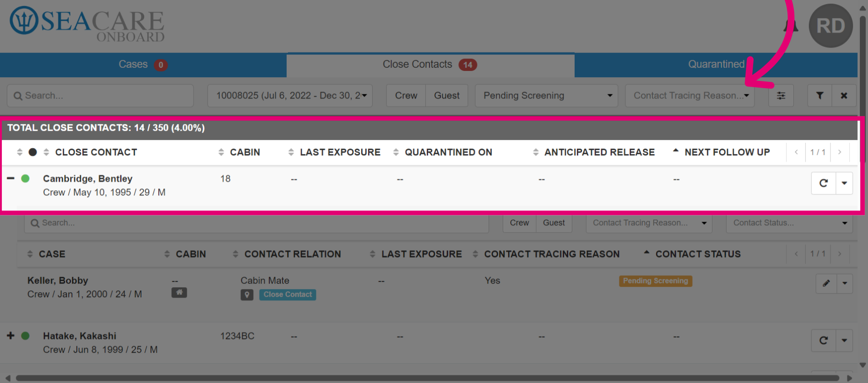Go to previous page in nested table
This screenshot has width=868, height=383.
tap(796, 254)
